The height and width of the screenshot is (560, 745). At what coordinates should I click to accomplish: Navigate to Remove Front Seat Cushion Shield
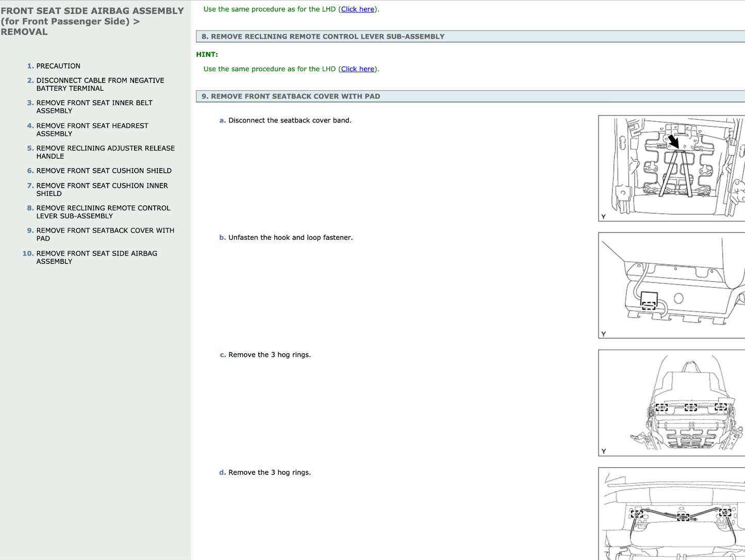point(104,171)
